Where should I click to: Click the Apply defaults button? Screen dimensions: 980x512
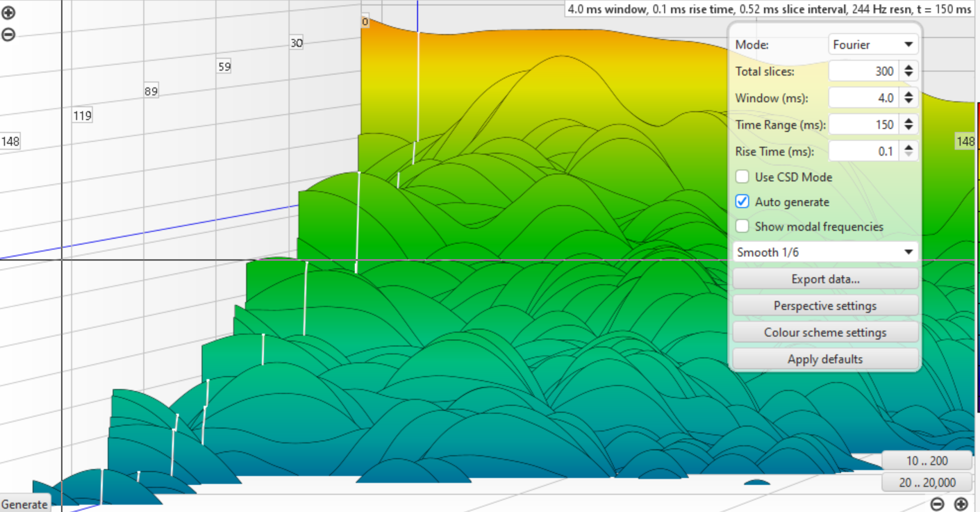[825, 359]
